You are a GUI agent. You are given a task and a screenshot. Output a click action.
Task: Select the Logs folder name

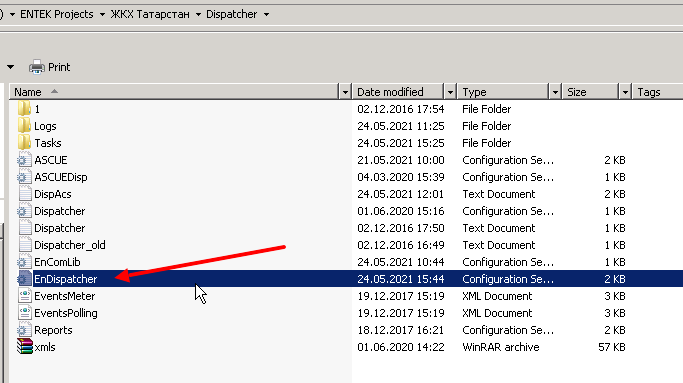(45, 126)
